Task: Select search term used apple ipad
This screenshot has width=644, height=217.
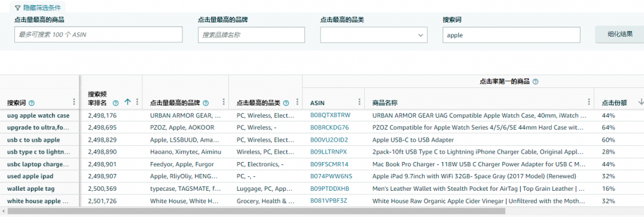Action: [x=30, y=176]
